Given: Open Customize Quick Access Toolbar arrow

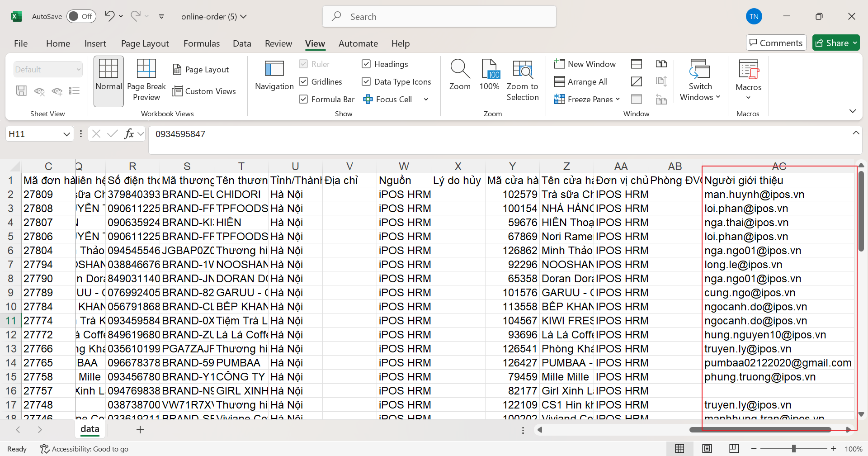Looking at the screenshot, I should [x=161, y=17].
